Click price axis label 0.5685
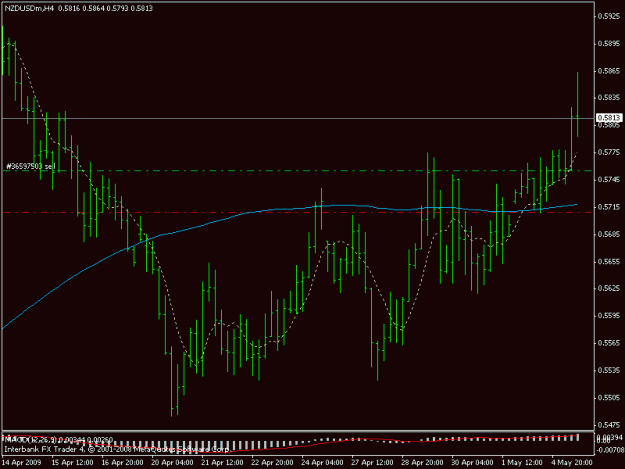625x469 pixels. pos(609,234)
